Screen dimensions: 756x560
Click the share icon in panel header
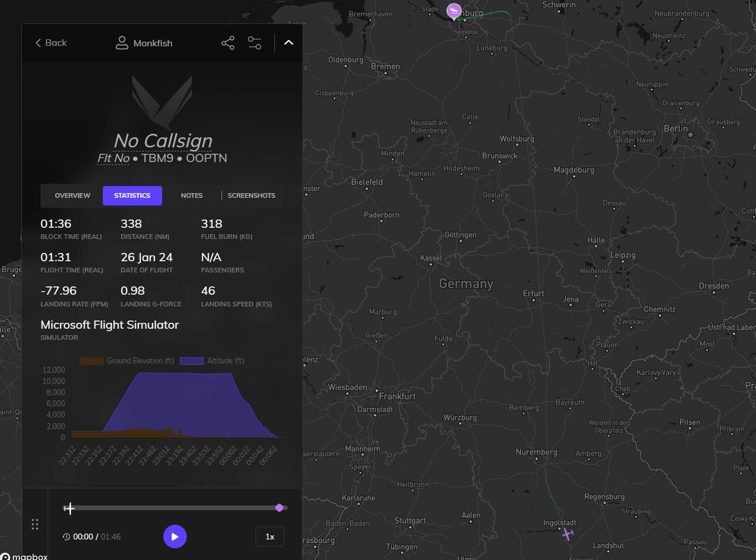(228, 43)
